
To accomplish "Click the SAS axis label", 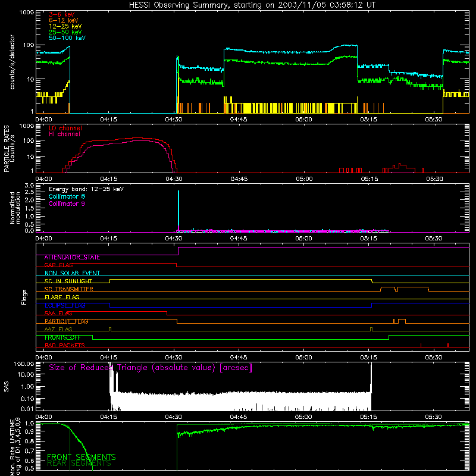I will (x=7, y=387).
